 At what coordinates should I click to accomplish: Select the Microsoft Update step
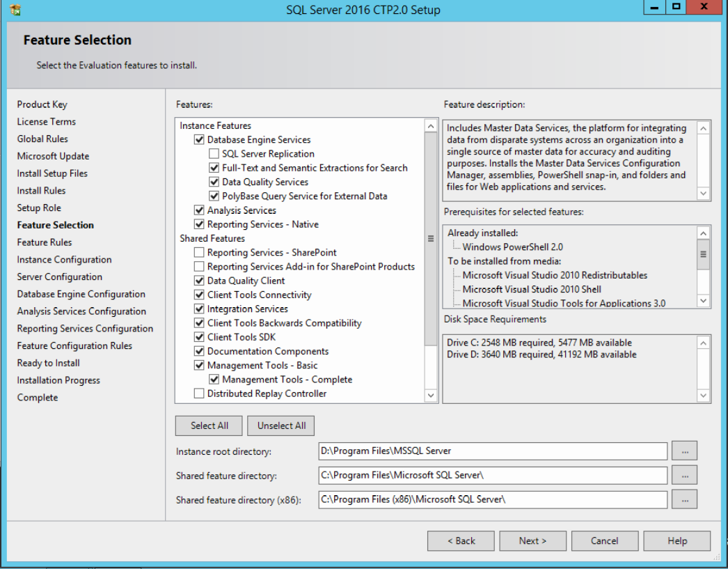tap(54, 156)
